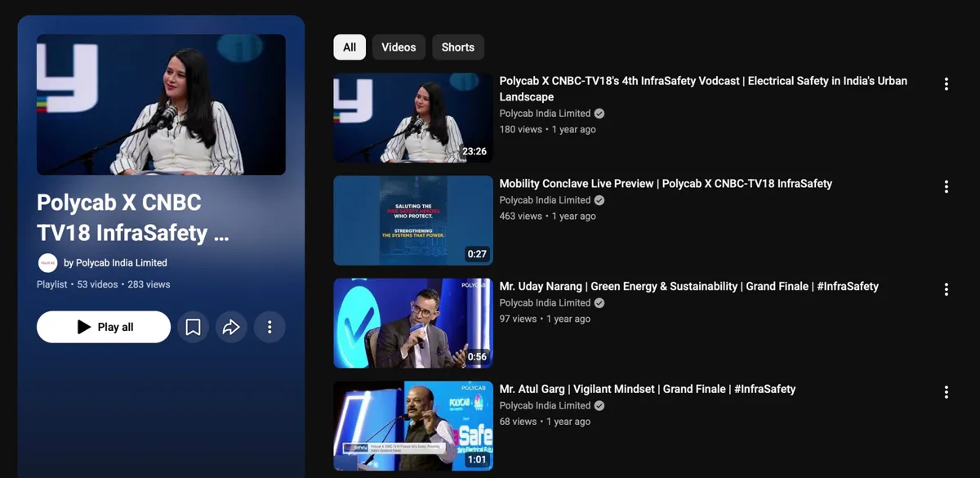
Task: Play all videos in the playlist
Action: 104,327
